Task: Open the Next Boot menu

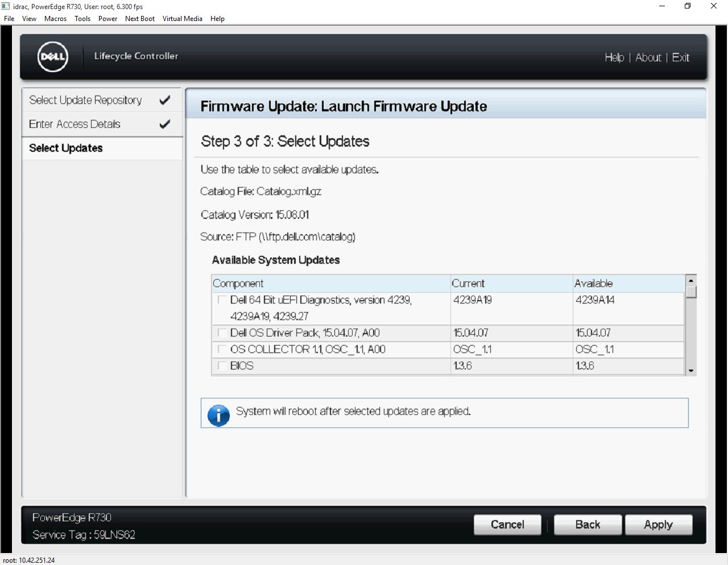Action: (x=139, y=18)
